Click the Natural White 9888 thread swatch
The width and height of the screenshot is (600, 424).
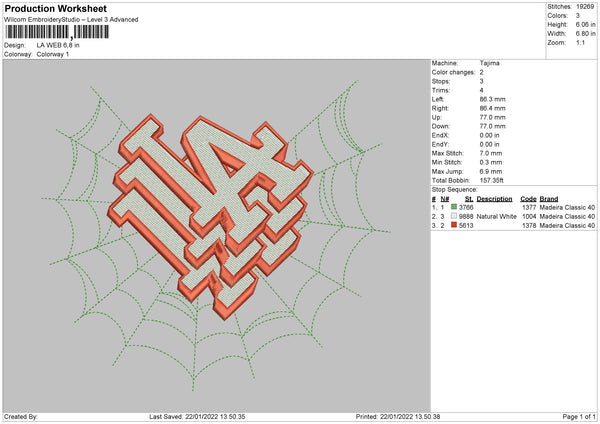[x=454, y=216]
